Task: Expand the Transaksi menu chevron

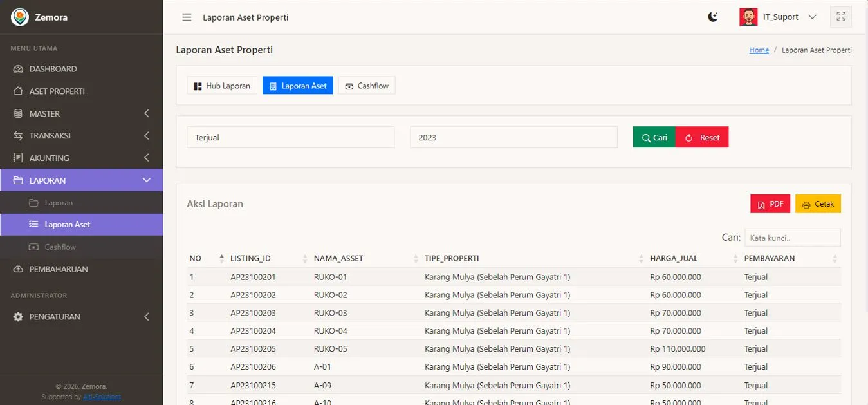Action: (x=146, y=136)
